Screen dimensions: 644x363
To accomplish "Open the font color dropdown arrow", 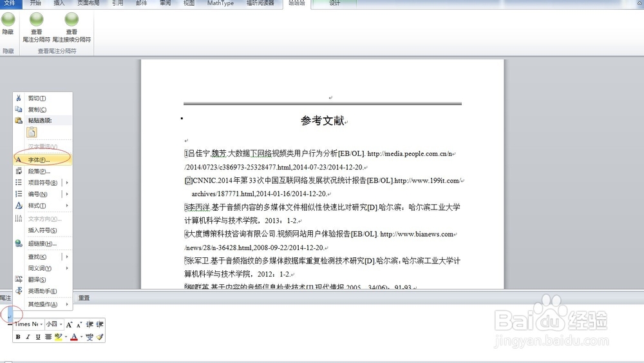I will [x=81, y=337].
